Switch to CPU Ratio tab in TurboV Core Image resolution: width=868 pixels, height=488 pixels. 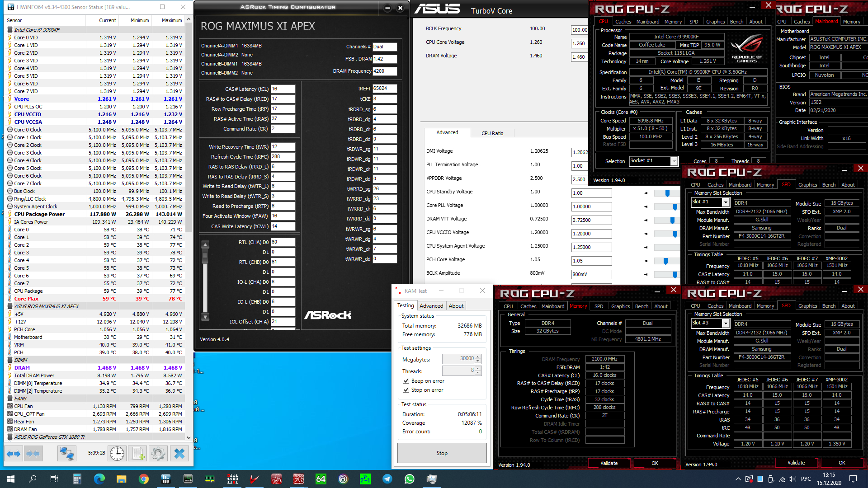[x=492, y=133]
